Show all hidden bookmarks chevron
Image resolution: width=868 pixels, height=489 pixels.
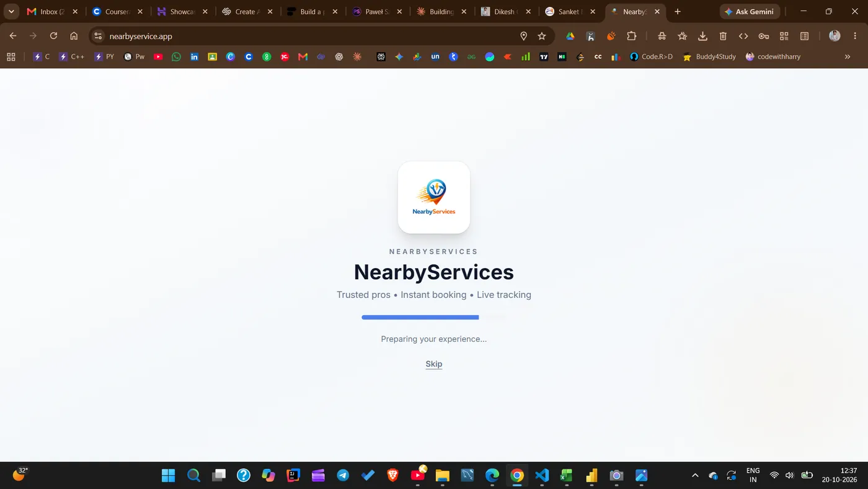coord(848,56)
